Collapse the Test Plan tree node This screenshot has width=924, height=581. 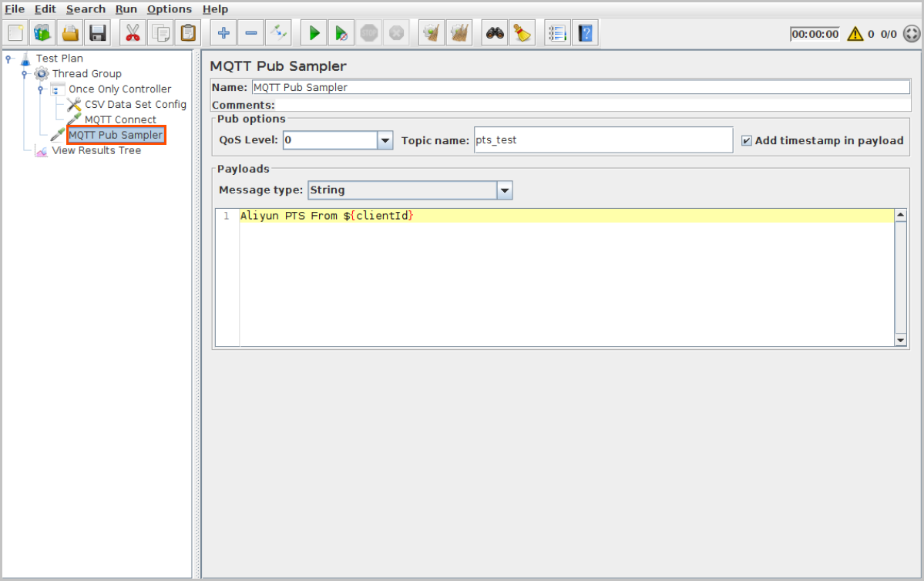[x=8, y=59]
